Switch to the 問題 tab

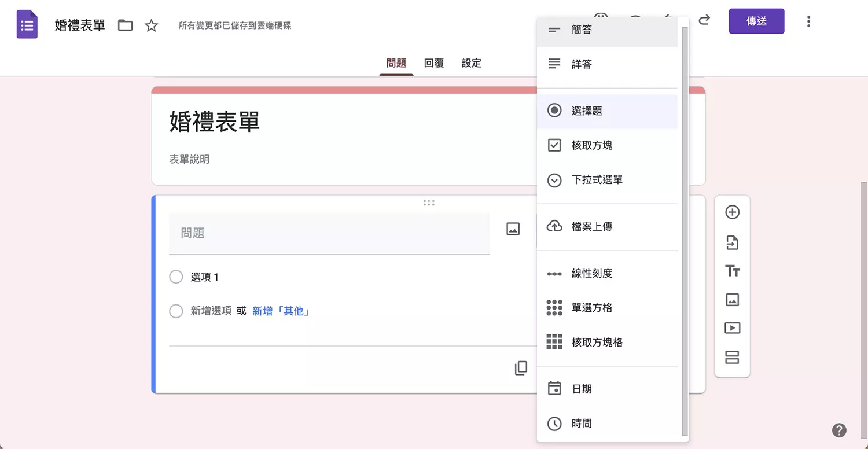(396, 63)
